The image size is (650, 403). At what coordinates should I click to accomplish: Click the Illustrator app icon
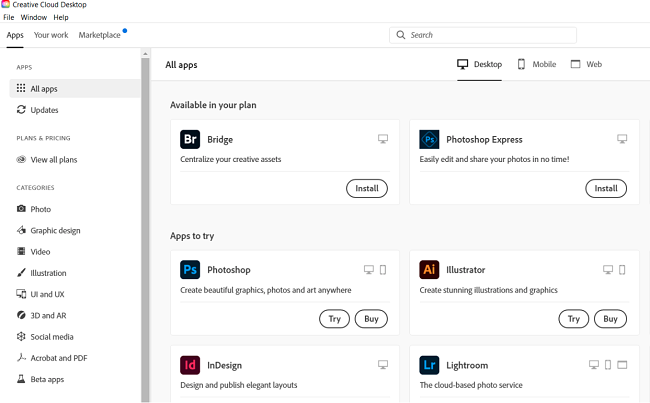[x=429, y=269]
